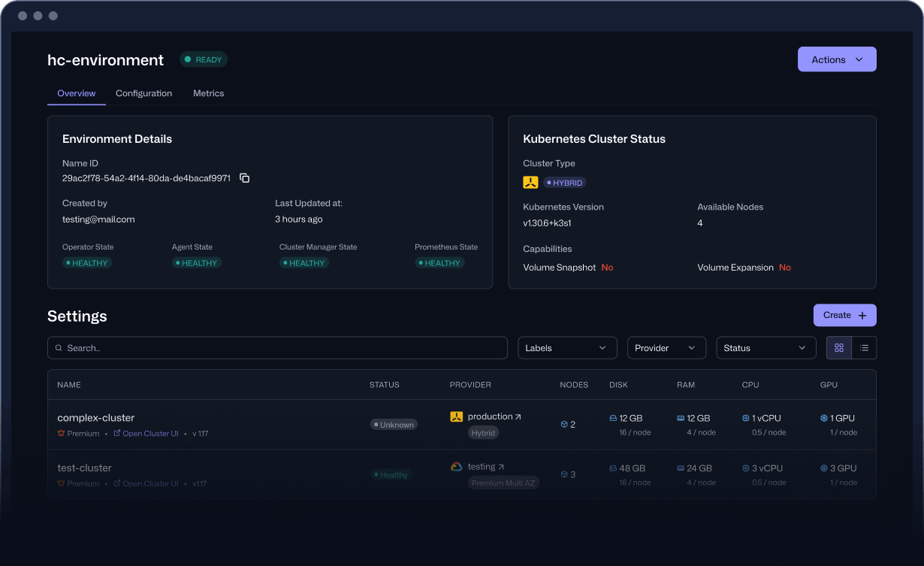Click the HYBRID cluster type badge
Viewport: 924px width, 566px height.
pyautogui.click(x=564, y=183)
